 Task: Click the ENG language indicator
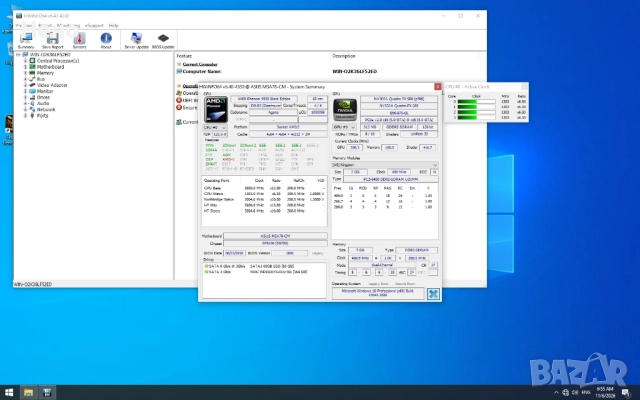586,393
